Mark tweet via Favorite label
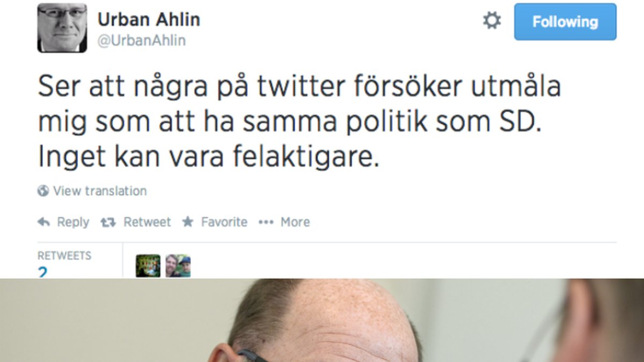Screen dimensions: 644x362 click(x=224, y=222)
